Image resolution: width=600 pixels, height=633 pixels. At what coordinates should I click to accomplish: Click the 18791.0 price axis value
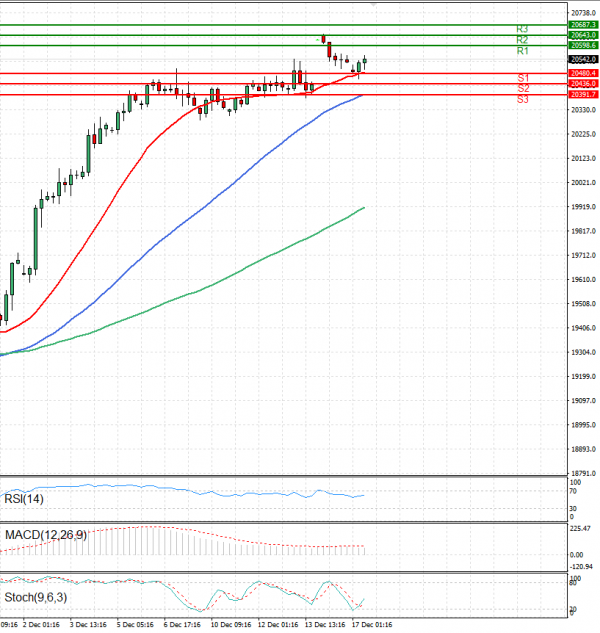583,473
